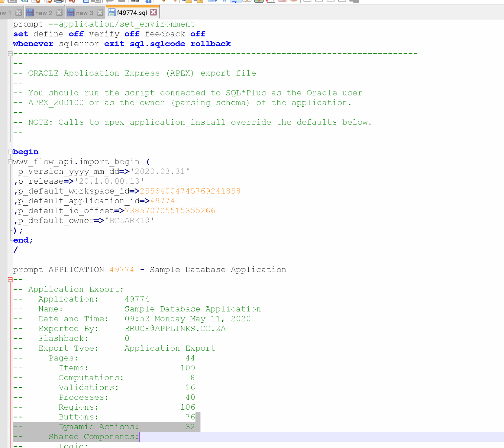Redo the last undone edit
Viewport: 504px width, 448px height.
[x=121, y=2]
